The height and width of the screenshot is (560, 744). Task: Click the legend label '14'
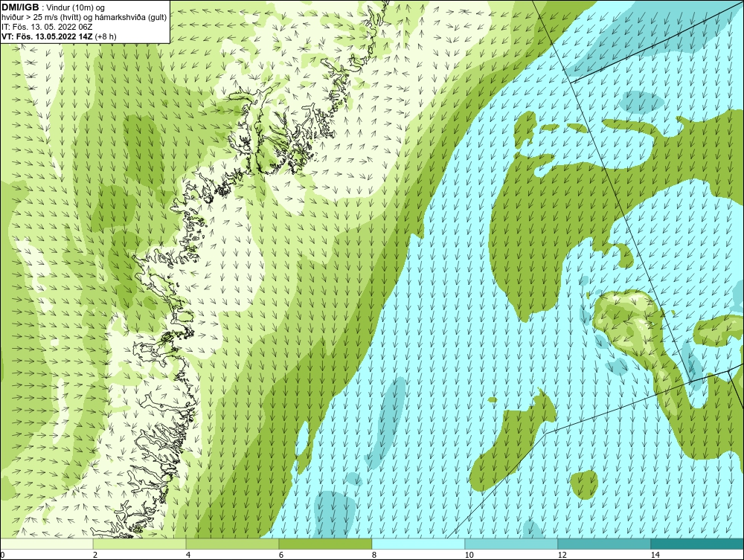(x=655, y=555)
